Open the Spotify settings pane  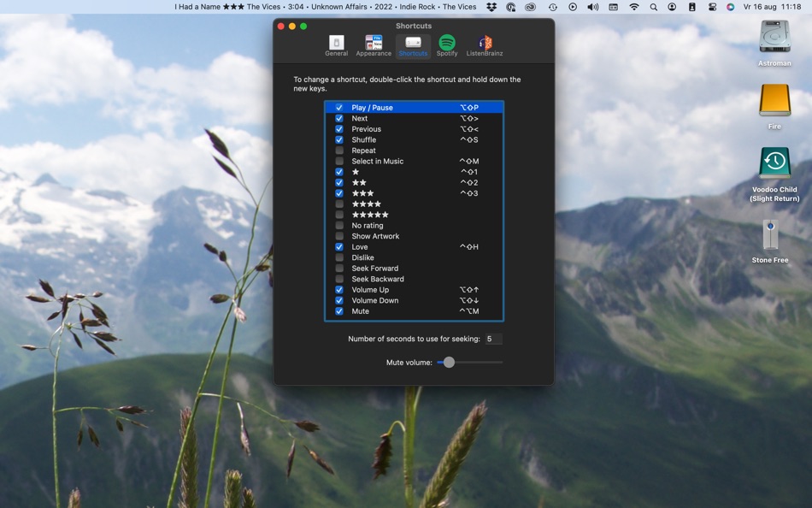point(447,44)
